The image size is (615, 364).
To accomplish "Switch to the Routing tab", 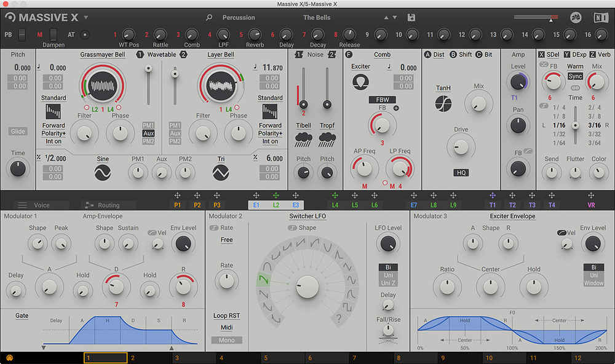I will coord(108,205).
